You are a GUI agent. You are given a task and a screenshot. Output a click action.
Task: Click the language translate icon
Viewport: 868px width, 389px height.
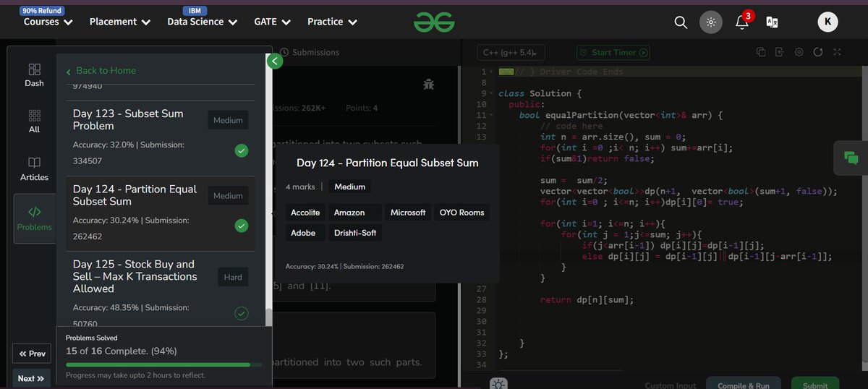[x=772, y=22]
